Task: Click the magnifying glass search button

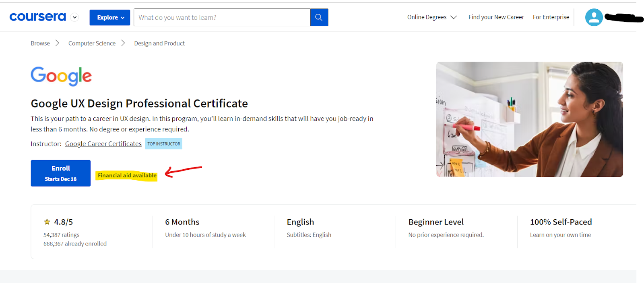Action: point(319,17)
